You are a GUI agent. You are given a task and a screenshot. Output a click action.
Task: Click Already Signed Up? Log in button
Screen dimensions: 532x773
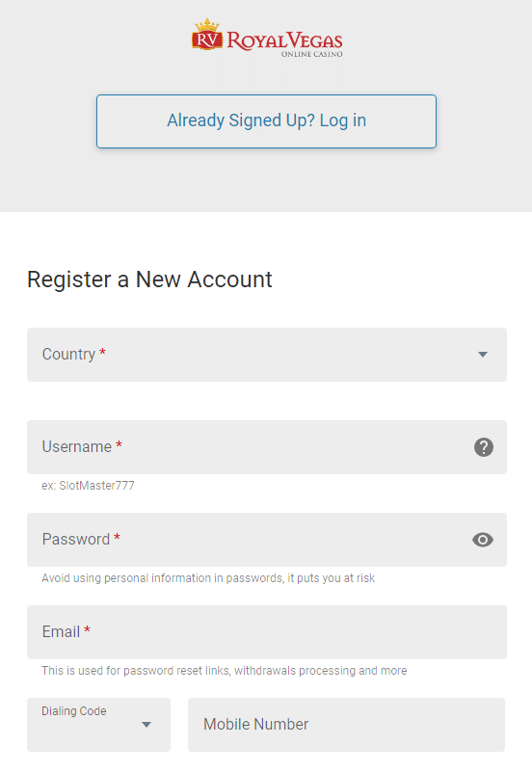[x=266, y=121]
